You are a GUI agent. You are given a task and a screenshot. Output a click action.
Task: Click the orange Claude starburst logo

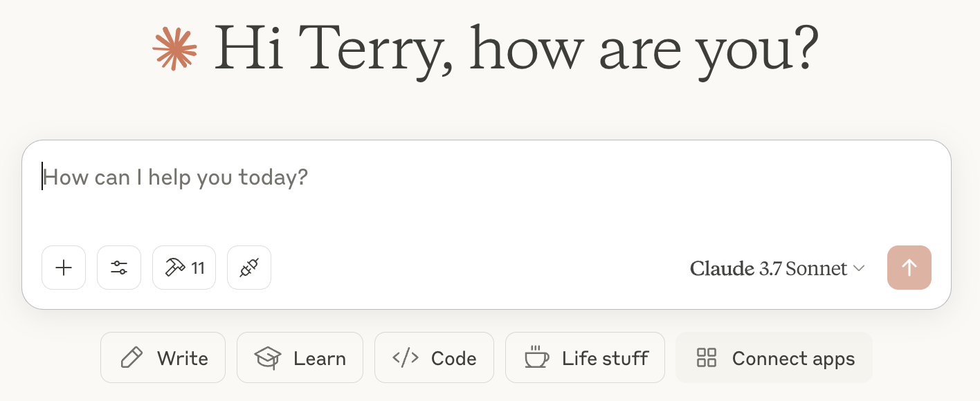[x=175, y=48]
